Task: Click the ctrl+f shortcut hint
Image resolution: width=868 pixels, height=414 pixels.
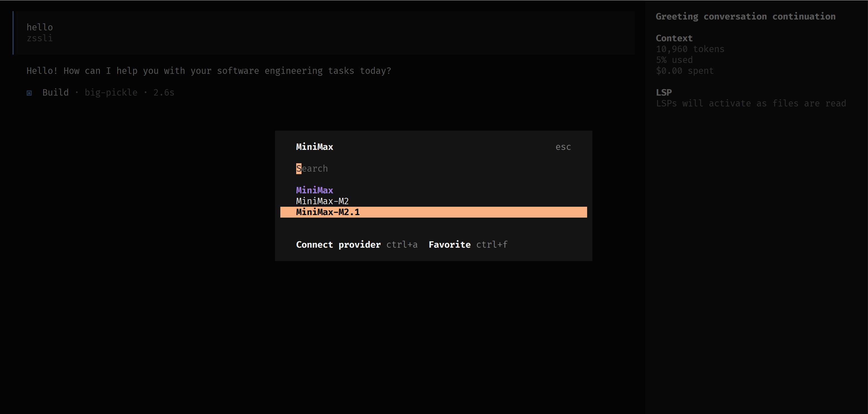Action: coord(492,244)
